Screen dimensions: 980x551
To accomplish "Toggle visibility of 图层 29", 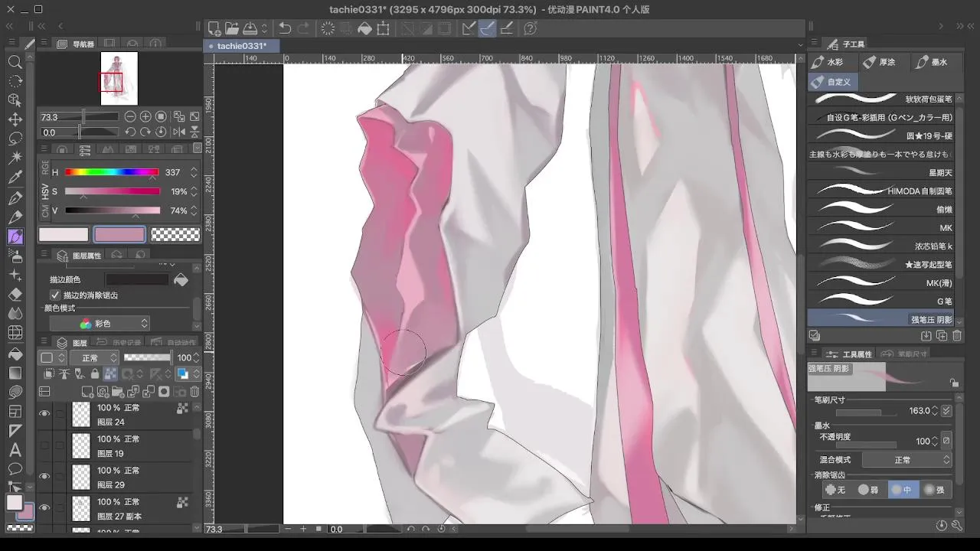I will click(x=44, y=477).
